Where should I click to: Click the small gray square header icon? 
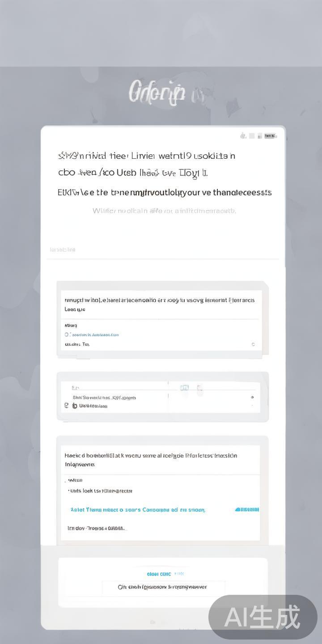(x=252, y=136)
